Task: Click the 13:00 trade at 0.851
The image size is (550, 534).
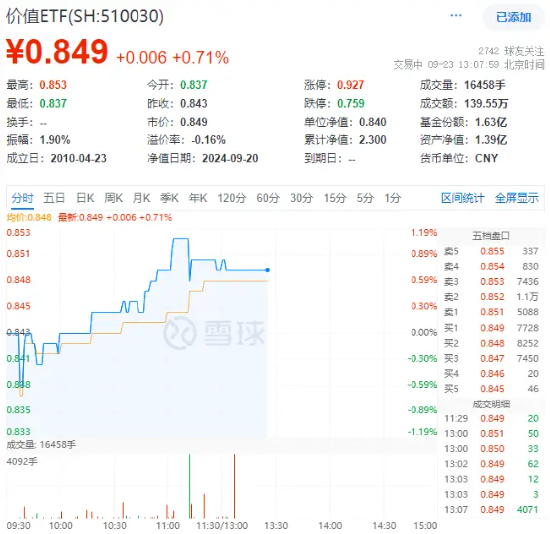Action: [491, 434]
